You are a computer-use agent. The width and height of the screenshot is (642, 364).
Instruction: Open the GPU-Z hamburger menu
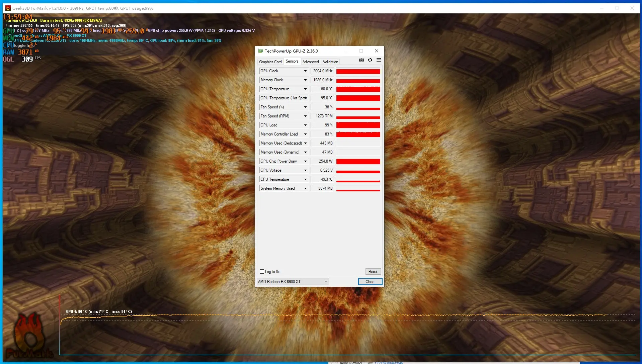tap(379, 60)
